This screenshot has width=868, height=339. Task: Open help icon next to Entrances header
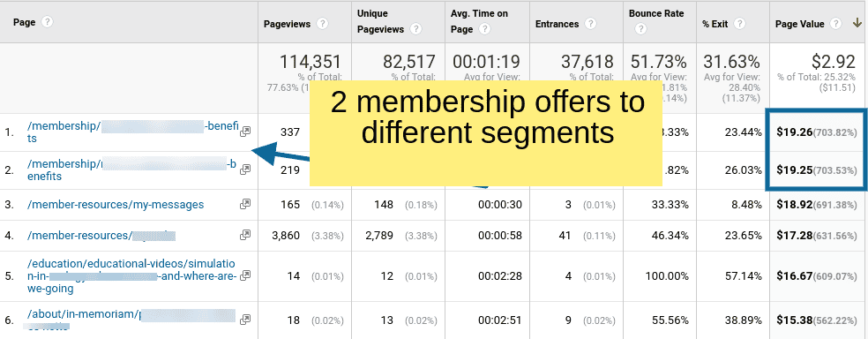[x=591, y=24]
